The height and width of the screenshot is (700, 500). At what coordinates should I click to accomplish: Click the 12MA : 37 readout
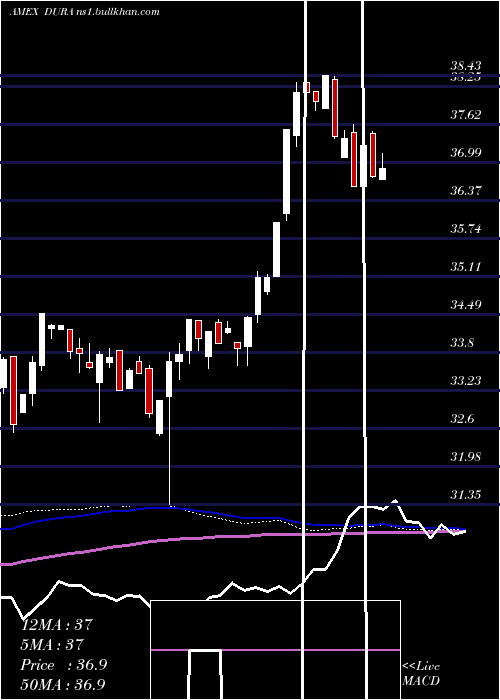(57, 624)
